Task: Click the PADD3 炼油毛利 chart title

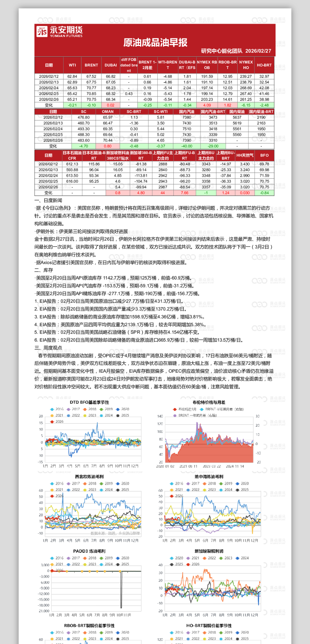Action: click(89, 551)
